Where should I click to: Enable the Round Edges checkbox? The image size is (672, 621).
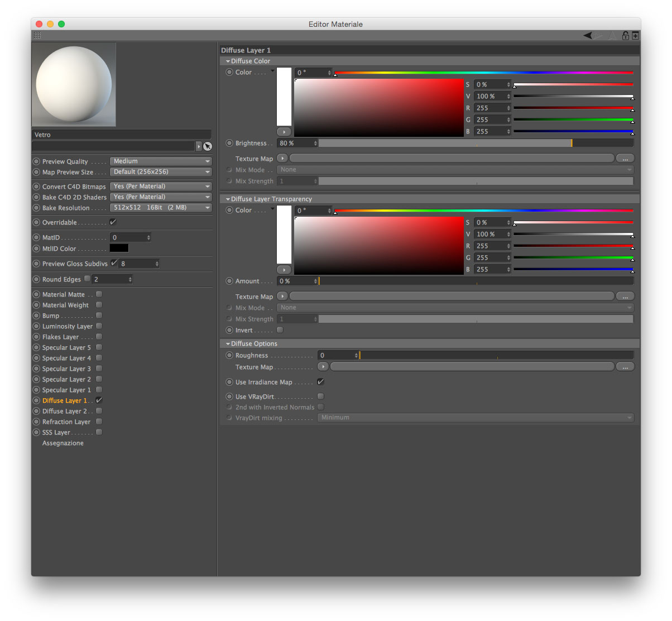88,279
